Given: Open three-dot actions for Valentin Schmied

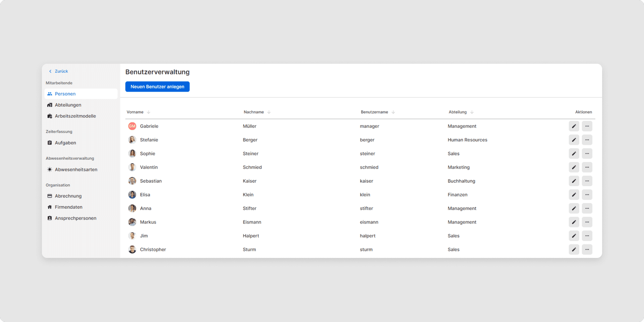Looking at the screenshot, I should point(587,167).
